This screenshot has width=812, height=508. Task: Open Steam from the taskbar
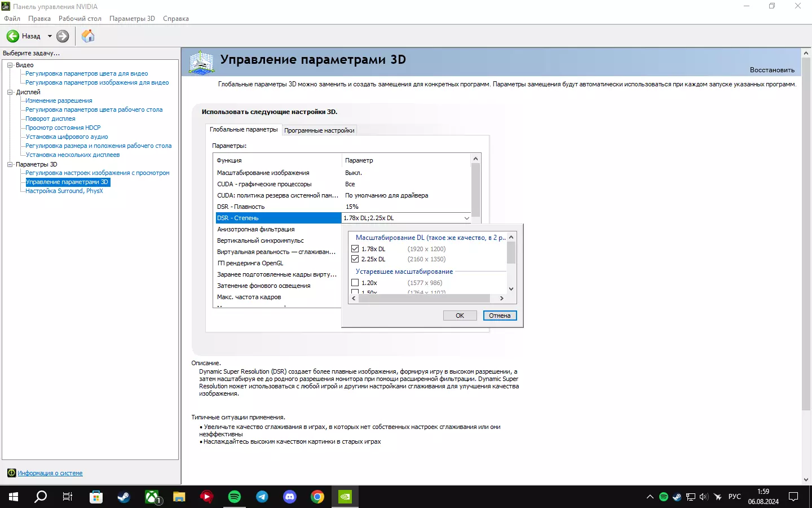[124, 497]
